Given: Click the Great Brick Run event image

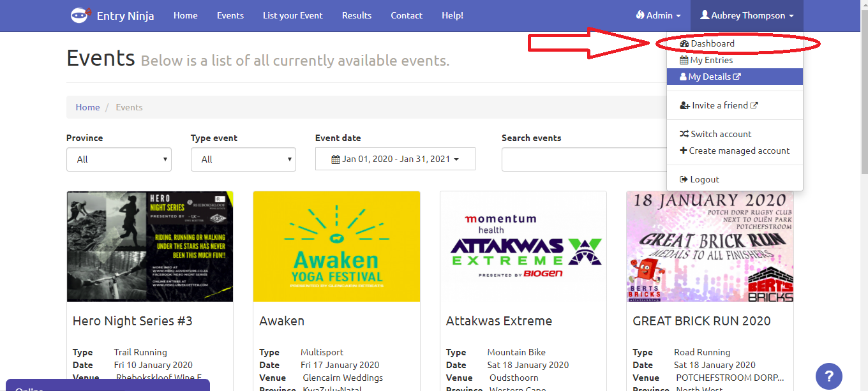Looking at the screenshot, I should tap(710, 246).
